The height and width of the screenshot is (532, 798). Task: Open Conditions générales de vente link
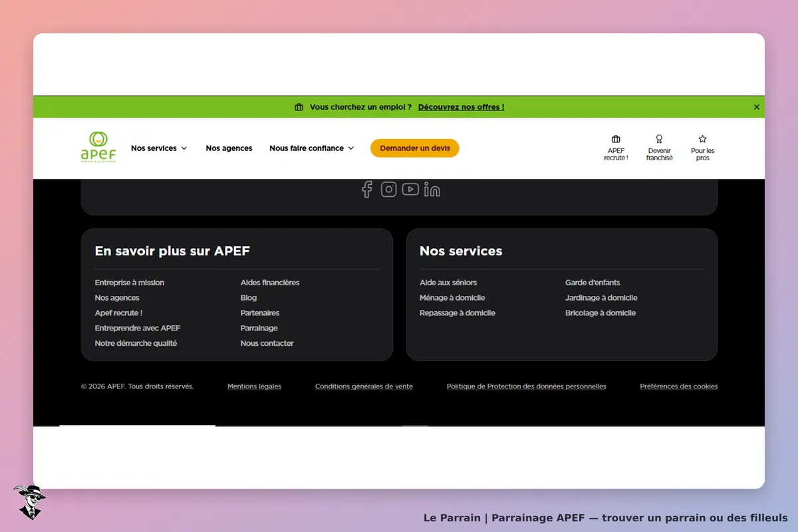click(x=364, y=386)
